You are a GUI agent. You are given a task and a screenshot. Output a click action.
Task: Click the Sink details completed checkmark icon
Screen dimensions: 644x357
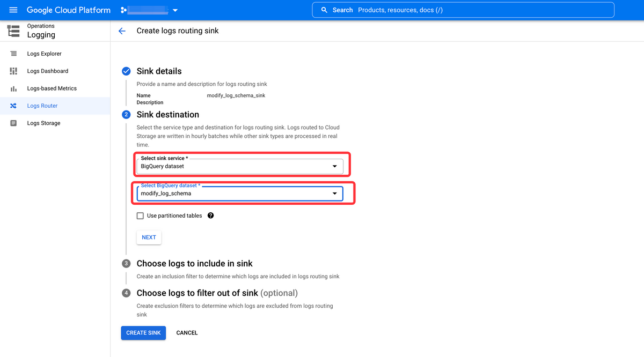(126, 71)
